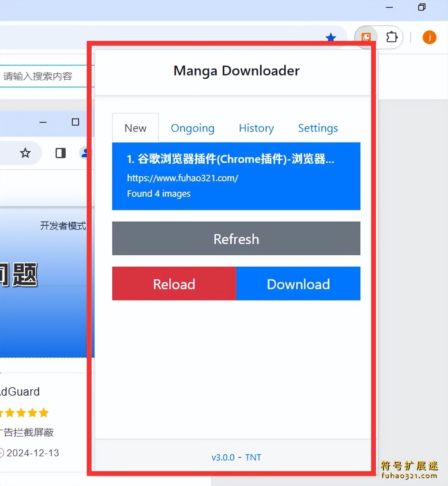Open the AdGuard extension title

20,391
